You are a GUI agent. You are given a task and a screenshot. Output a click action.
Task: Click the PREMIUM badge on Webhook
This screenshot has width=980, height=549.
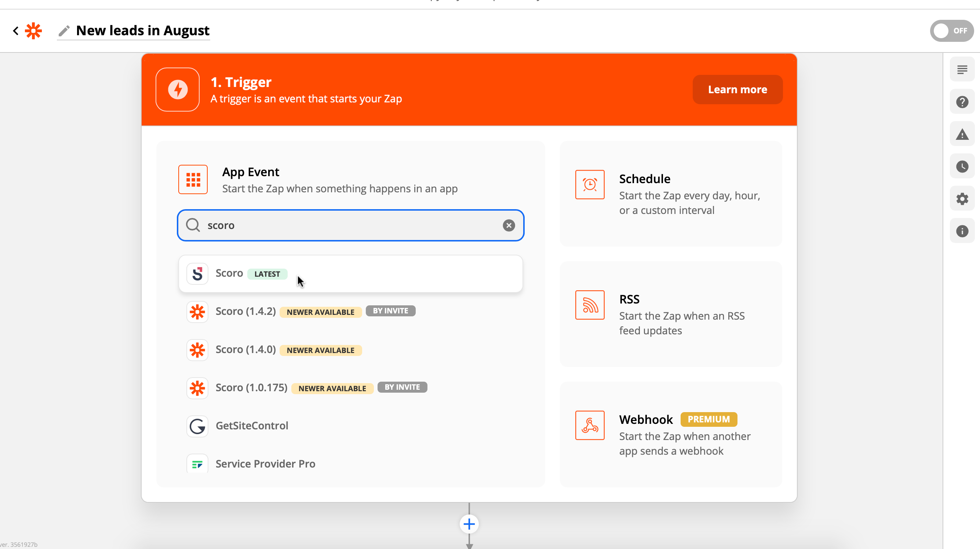click(x=709, y=419)
